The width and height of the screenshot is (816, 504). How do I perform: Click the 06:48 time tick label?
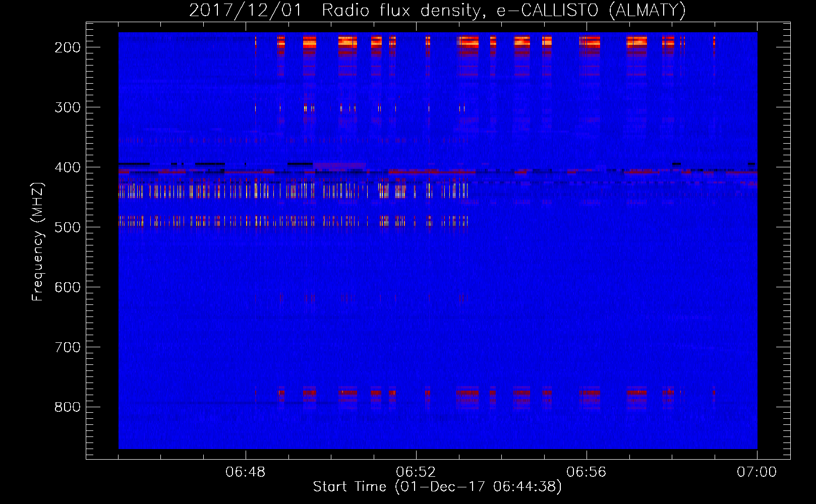click(x=246, y=472)
